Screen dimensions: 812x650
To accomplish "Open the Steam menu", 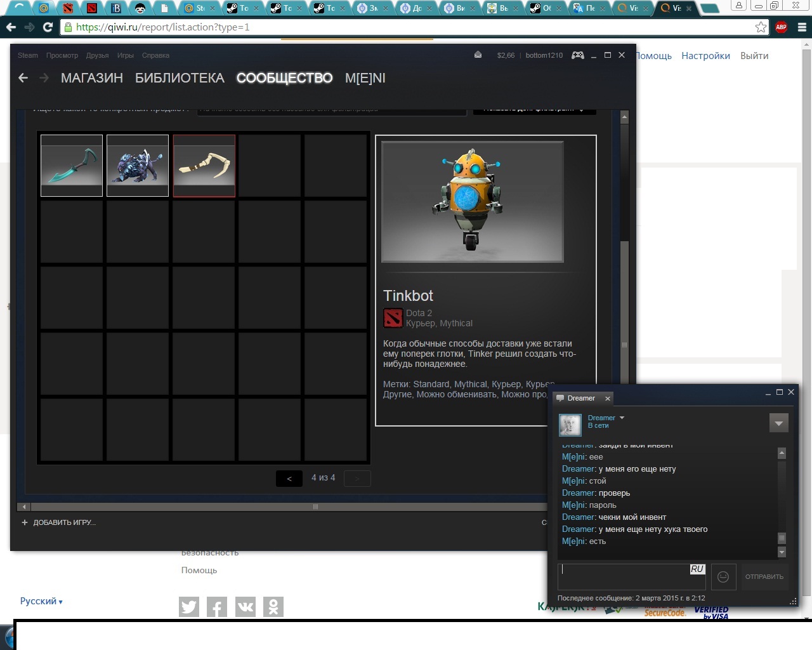I will click(27, 55).
